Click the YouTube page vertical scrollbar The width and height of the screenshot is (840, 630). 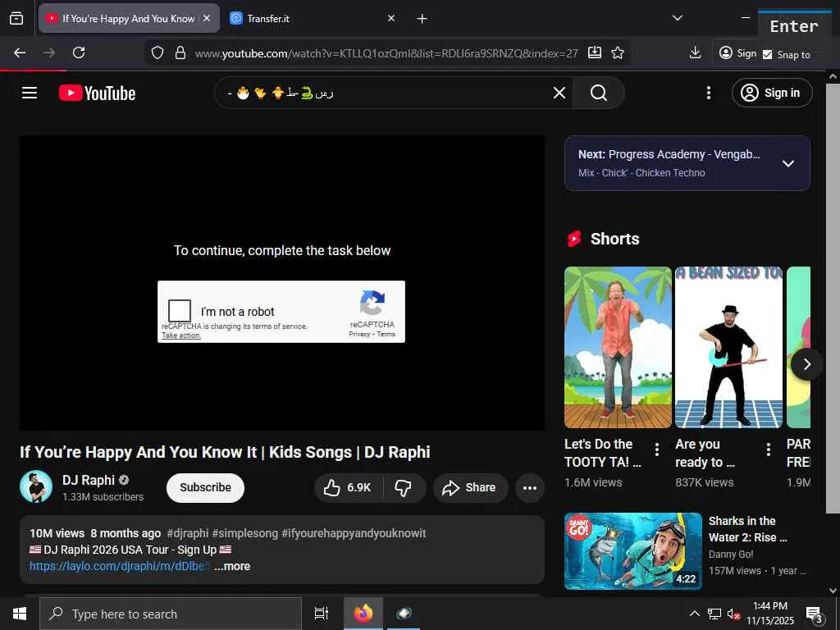point(833,297)
